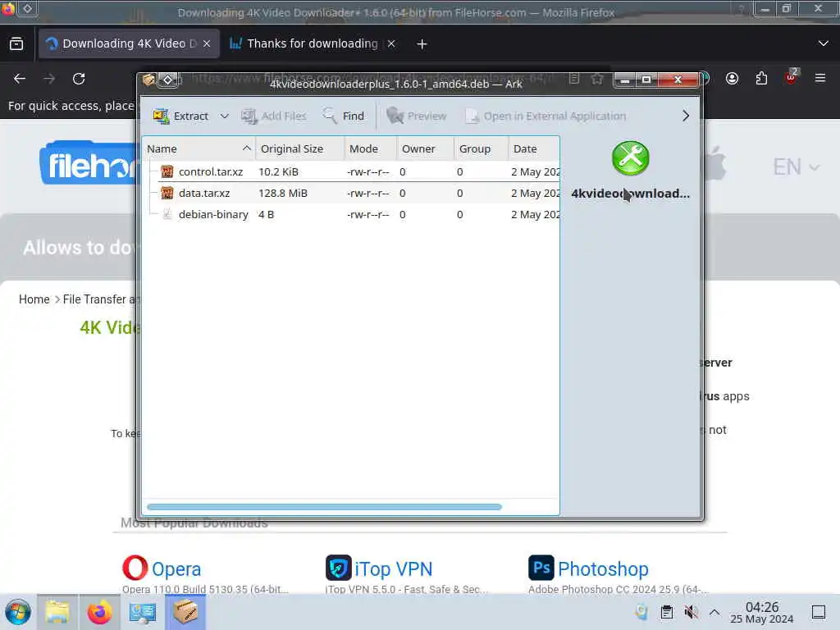Click the 4kvideodownload... name in info panel
840x630 pixels.
pos(631,194)
